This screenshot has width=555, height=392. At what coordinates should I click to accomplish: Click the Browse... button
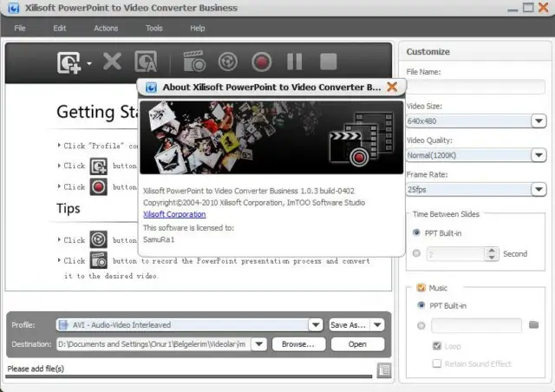pos(298,344)
